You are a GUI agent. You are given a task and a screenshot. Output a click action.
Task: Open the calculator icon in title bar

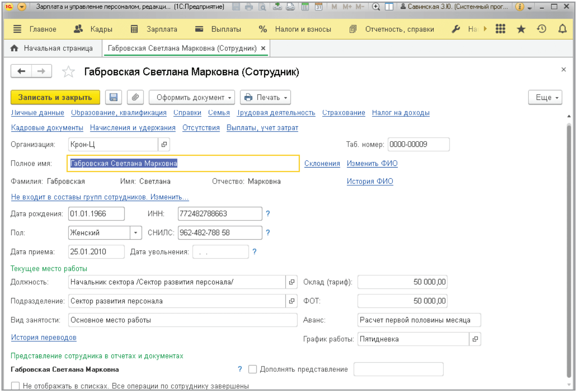tap(305, 7)
